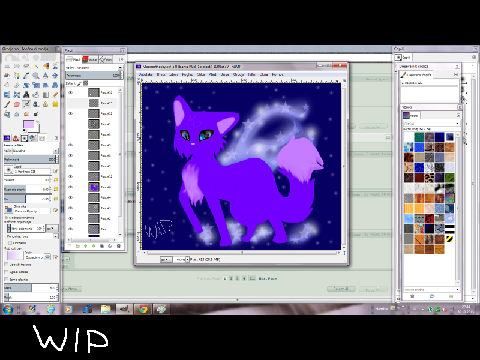Screen dimensions: 480x360
Task: Toggle eye of purple cat thumbnail layer
Action: 70,187
